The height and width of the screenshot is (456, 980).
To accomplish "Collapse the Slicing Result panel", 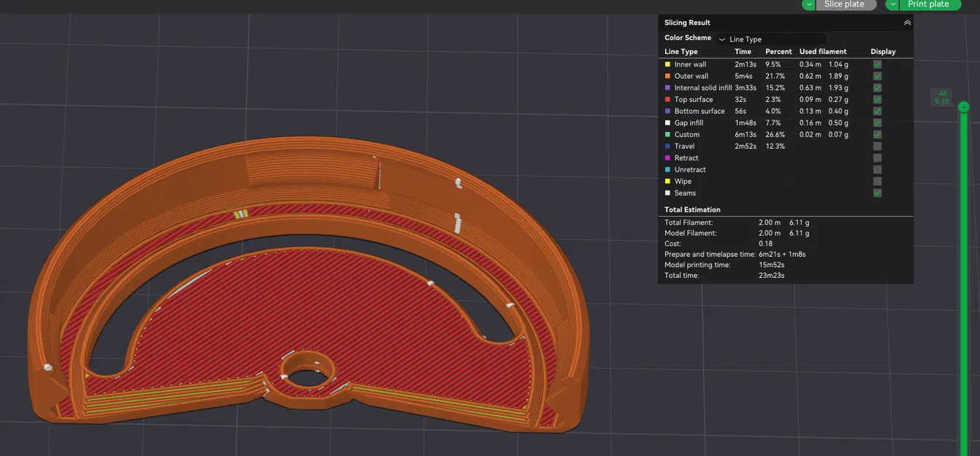I will pos(907,23).
